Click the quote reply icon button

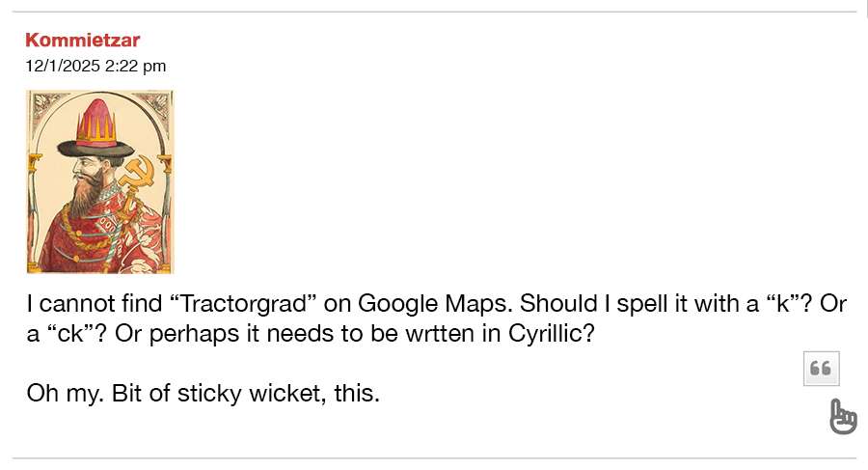pyautogui.click(x=822, y=368)
